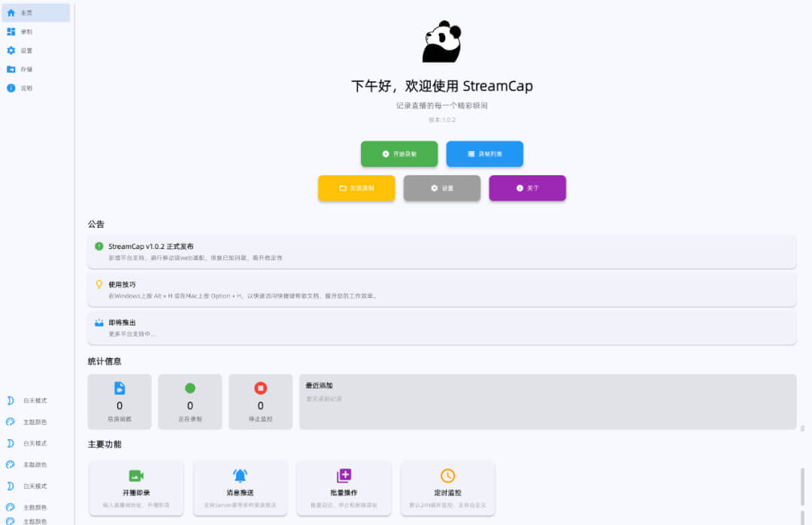Image resolution: width=812 pixels, height=525 pixels.
Task: Click the 说明 info icon in sidebar
Action: coord(11,87)
